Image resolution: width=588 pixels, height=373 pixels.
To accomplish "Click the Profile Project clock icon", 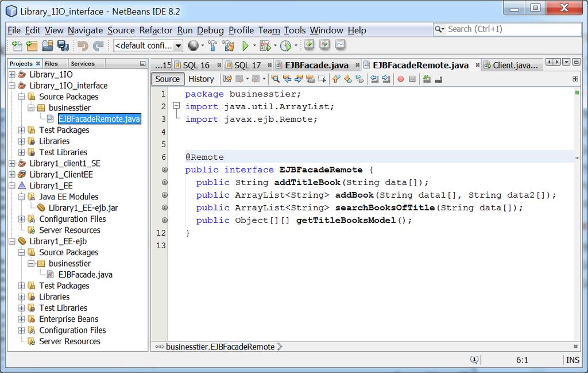I will coord(286,46).
